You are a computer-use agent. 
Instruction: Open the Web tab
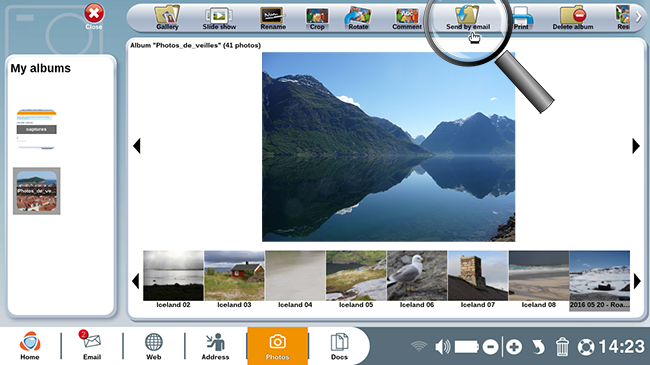pos(153,345)
